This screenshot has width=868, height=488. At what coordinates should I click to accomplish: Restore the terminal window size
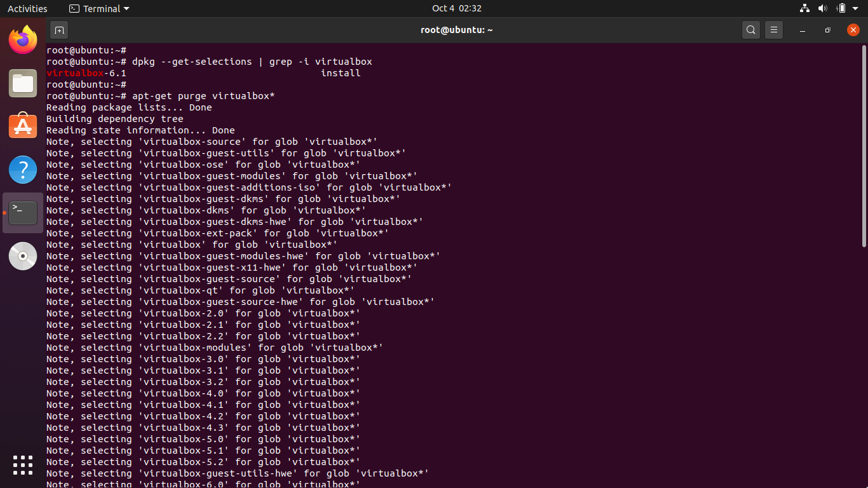pyautogui.click(x=827, y=30)
